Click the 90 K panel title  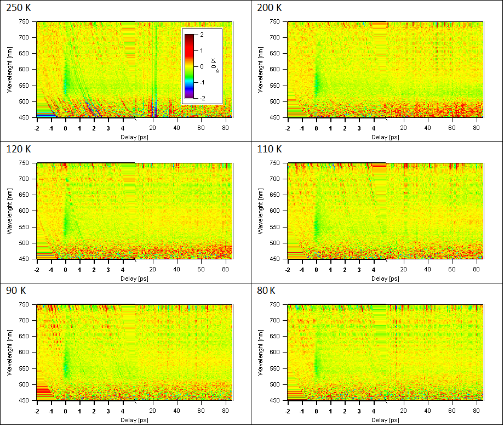(15, 290)
